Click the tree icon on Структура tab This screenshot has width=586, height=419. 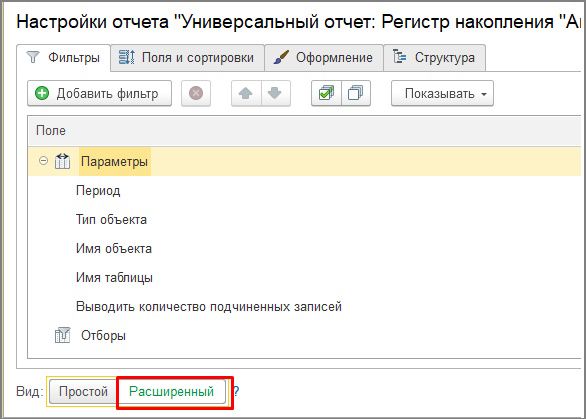400,57
